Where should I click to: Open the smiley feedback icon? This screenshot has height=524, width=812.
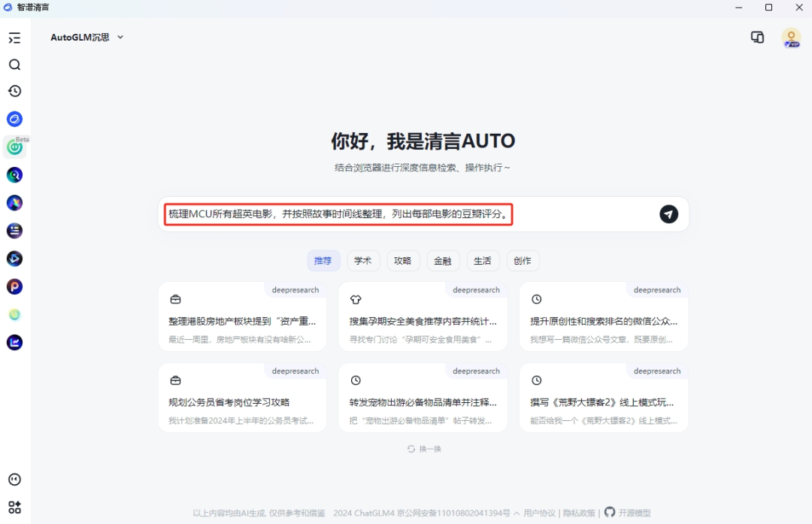14,480
